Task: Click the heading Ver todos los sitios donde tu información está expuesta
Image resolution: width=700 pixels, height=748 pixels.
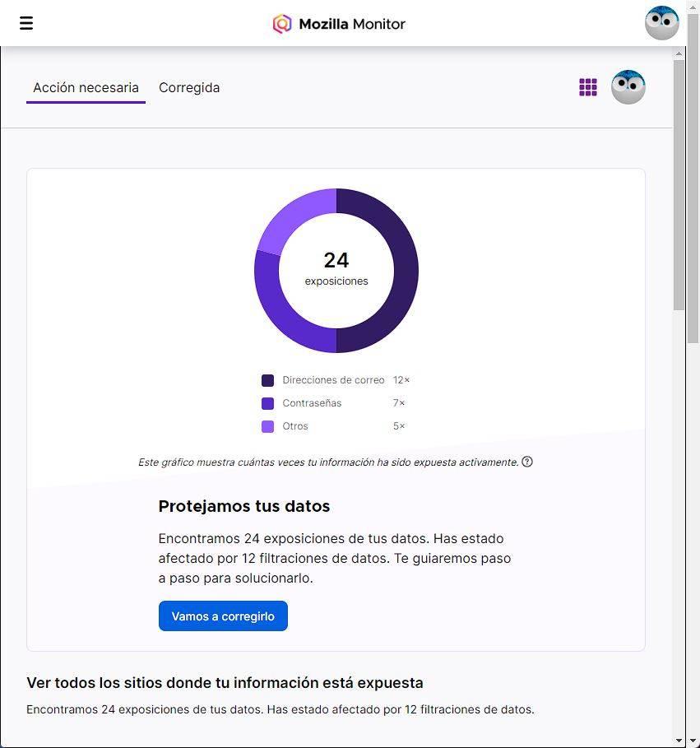Action: (225, 683)
